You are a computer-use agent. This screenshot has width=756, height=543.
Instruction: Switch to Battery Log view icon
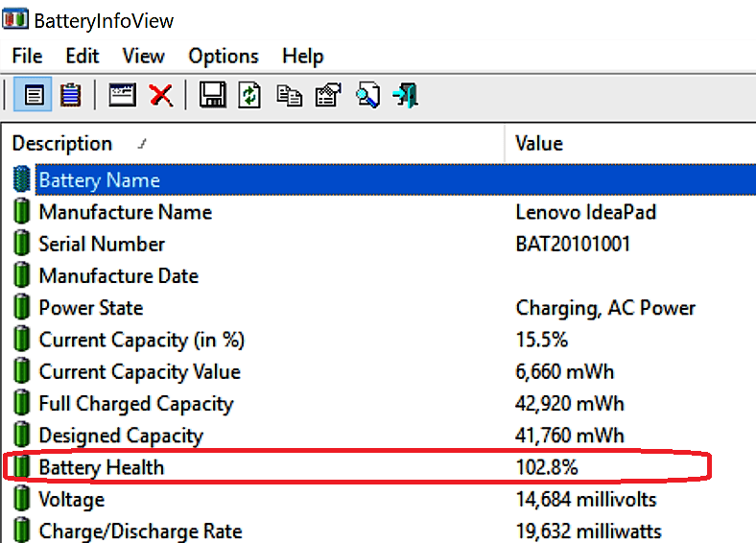click(x=70, y=95)
